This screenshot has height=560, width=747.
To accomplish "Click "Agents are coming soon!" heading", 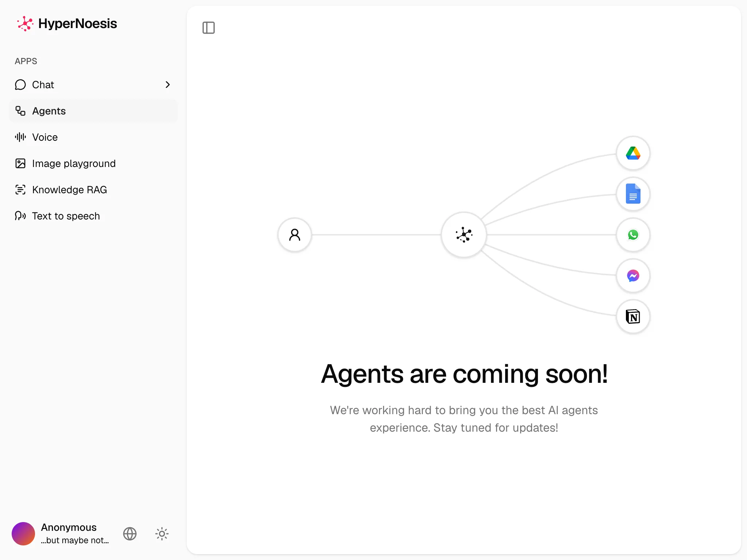I will pyautogui.click(x=464, y=374).
